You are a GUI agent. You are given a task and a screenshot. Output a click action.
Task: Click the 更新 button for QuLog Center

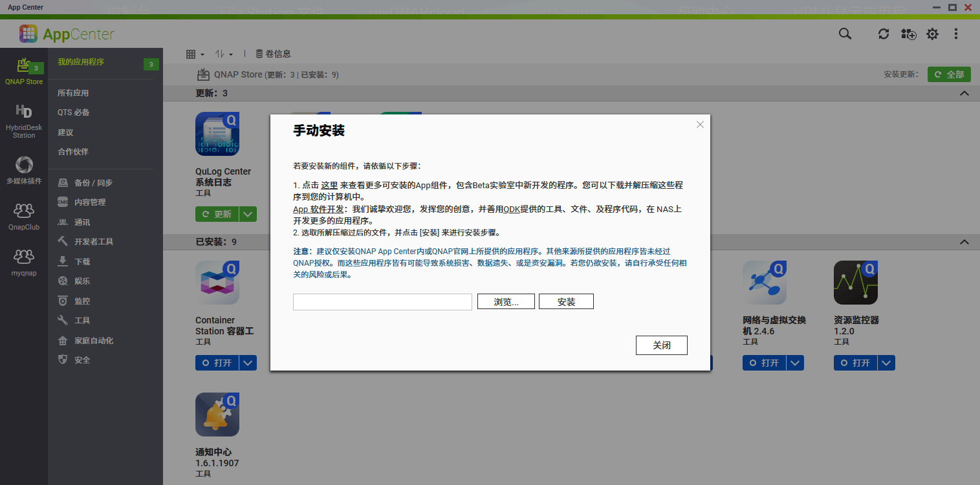point(217,214)
